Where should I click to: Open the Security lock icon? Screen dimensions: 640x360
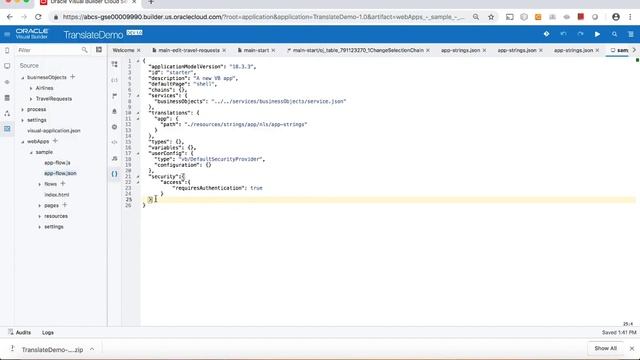point(114,111)
